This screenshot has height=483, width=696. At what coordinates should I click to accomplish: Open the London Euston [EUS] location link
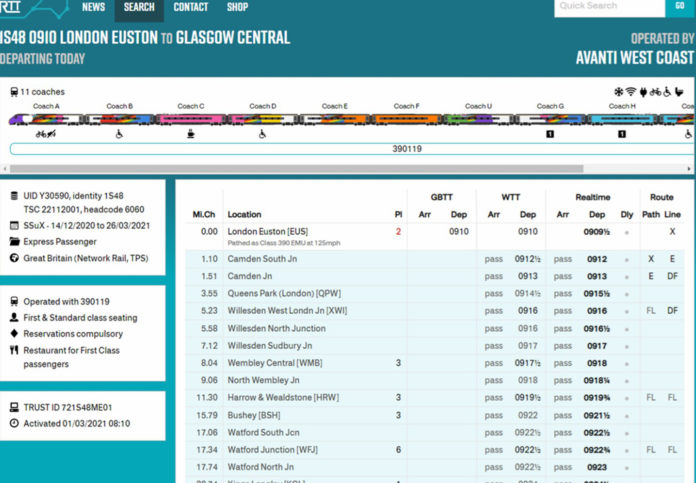[x=268, y=232]
